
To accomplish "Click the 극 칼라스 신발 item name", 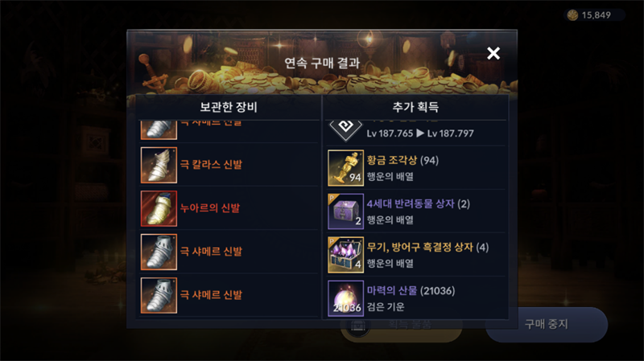I will [211, 165].
